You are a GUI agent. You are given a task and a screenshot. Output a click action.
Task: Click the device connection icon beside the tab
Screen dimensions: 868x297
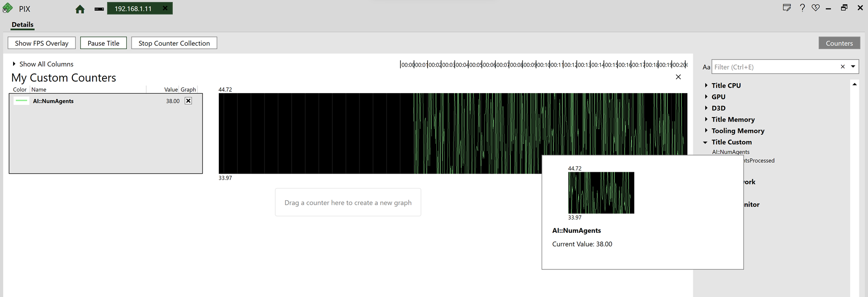pyautogui.click(x=99, y=9)
